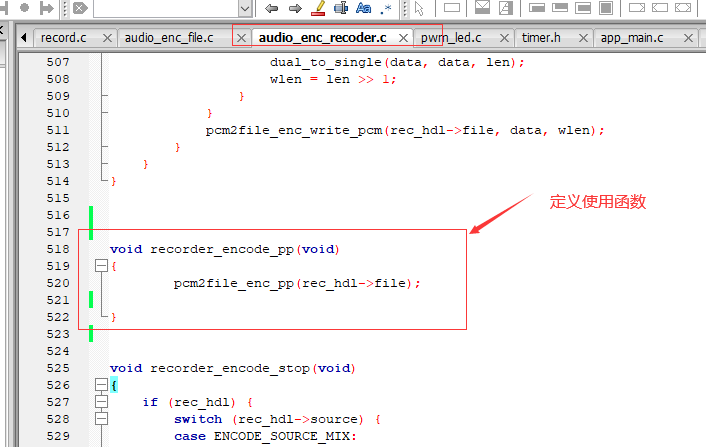Click the highlighted opening brace on line 526
706x447 pixels.
point(113,385)
